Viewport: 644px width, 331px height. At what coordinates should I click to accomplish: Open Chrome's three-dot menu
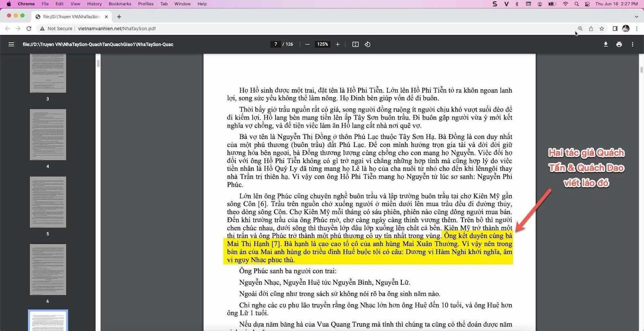tap(637, 29)
